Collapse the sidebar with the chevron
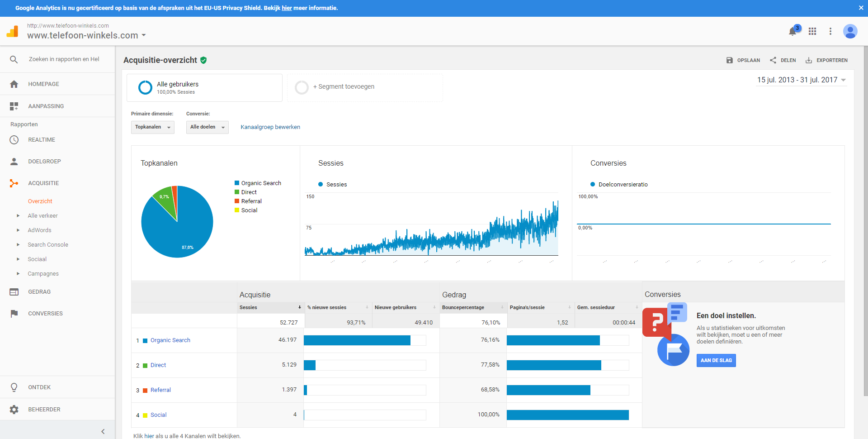 (x=103, y=431)
